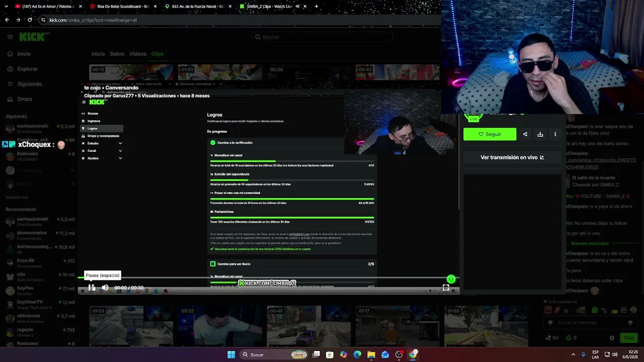Open SoyPan channel in sidebar
This screenshot has width=644, height=362.
point(40,291)
